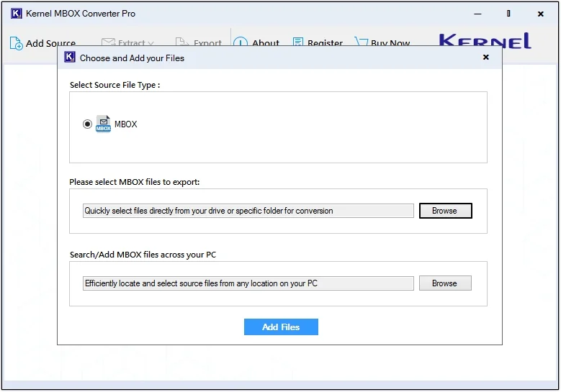Click the Buy Now cart icon
The width and height of the screenshot is (561, 392).
[x=362, y=42]
